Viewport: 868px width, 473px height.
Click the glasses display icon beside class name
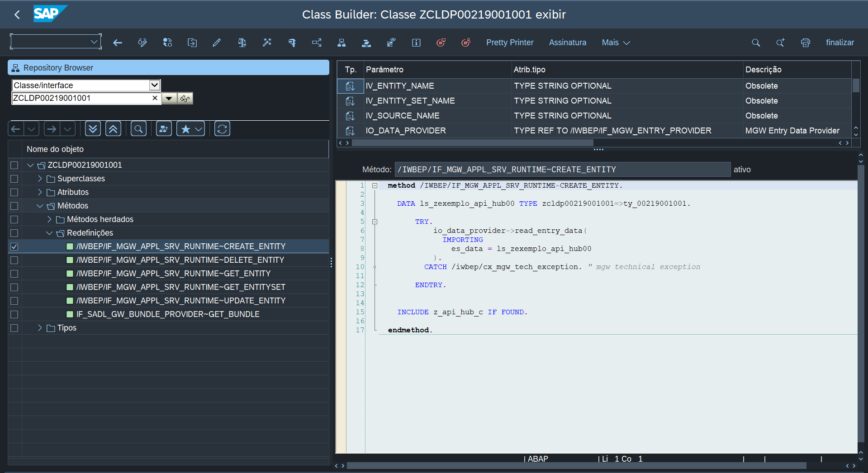tap(185, 99)
